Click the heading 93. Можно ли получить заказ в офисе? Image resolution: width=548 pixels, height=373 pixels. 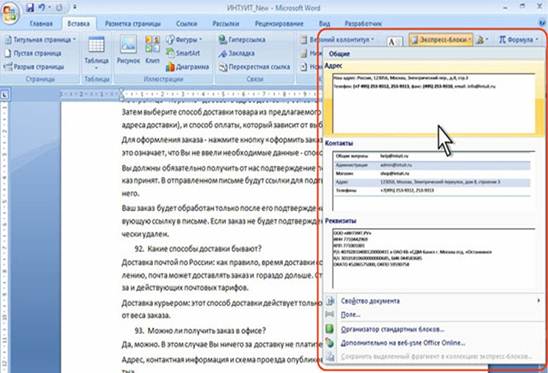pos(200,331)
